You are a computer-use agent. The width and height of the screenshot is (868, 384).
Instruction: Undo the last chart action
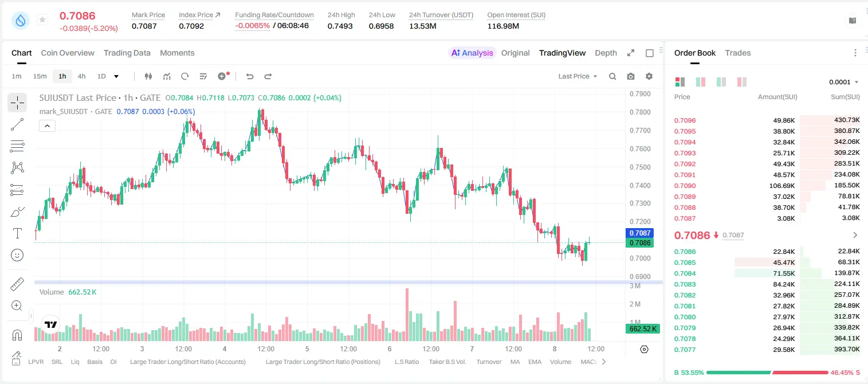click(x=250, y=76)
